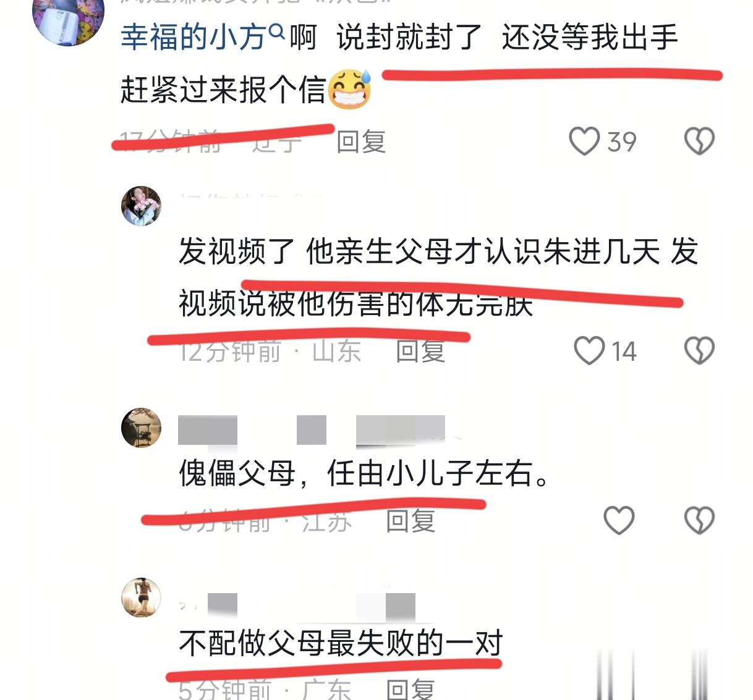
Task: Select the comment text 傀儡父母，任由小儿子左右
Action: point(364,474)
